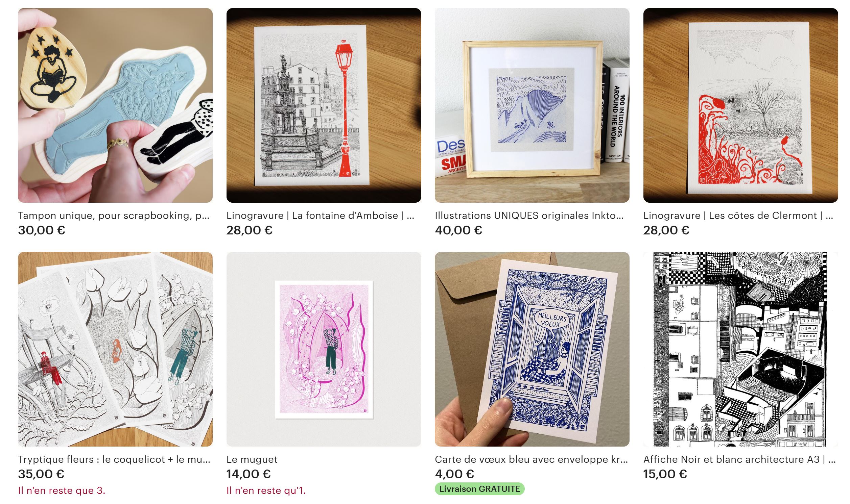
Task: Open the blue Meilleurs Voeux card photo
Action: [532, 349]
